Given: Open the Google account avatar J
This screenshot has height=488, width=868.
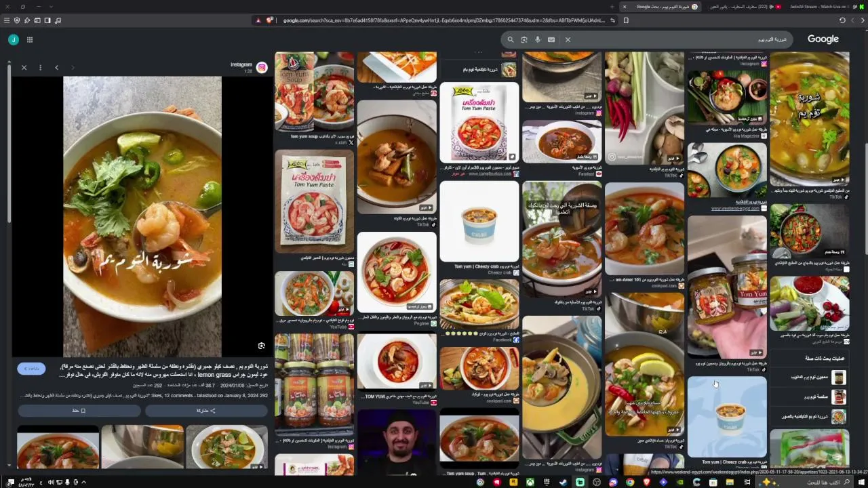Looking at the screenshot, I should 13,40.
